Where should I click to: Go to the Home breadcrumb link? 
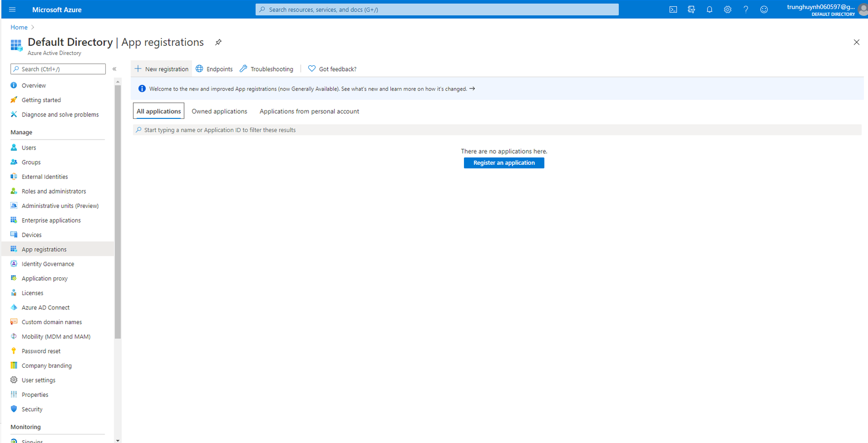coord(19,27)
